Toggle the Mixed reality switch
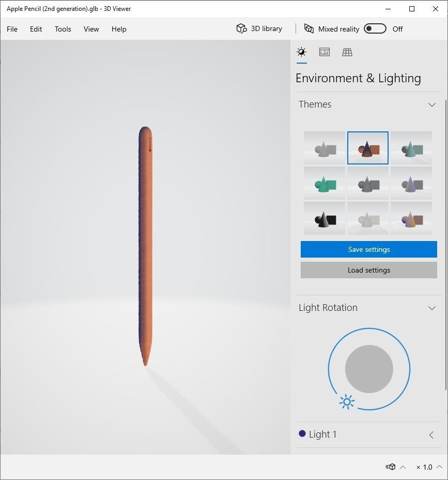This screenshot has width=448, height=480. 375,29
